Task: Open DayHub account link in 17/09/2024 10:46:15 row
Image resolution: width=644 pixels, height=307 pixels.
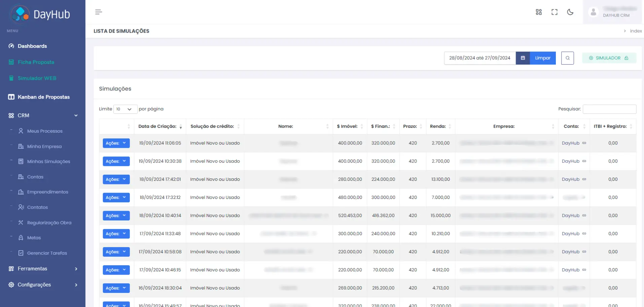Action: point(571,270)
